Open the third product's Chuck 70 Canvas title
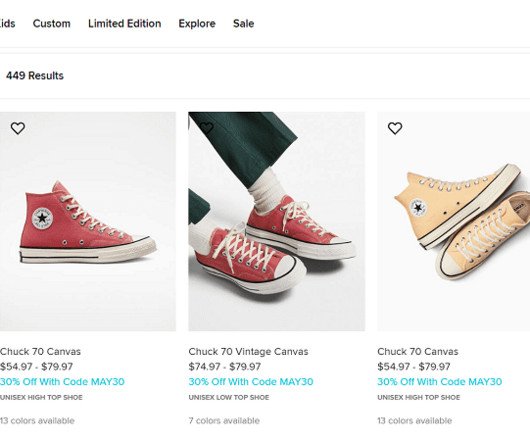This screenshot has width=530, height=443. tap(418, 351)
